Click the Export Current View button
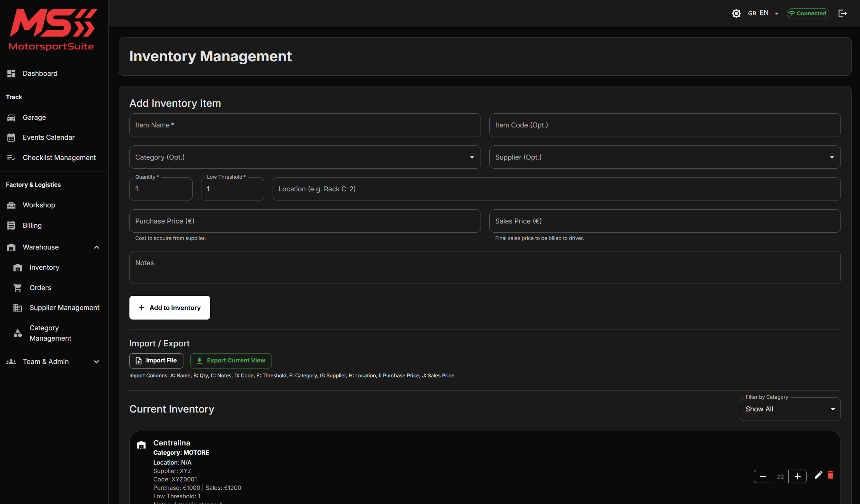Image resolution: width=860 pixels, height=504 pixels. pos(231,360)
